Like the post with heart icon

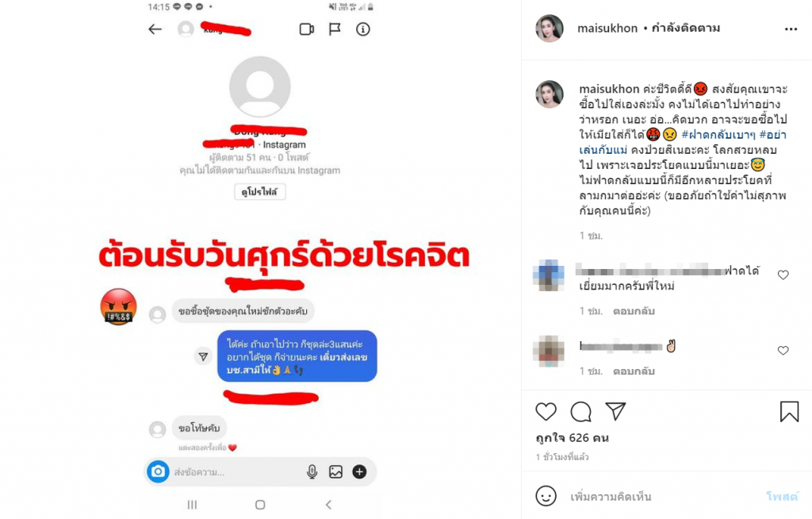[546, 412]
